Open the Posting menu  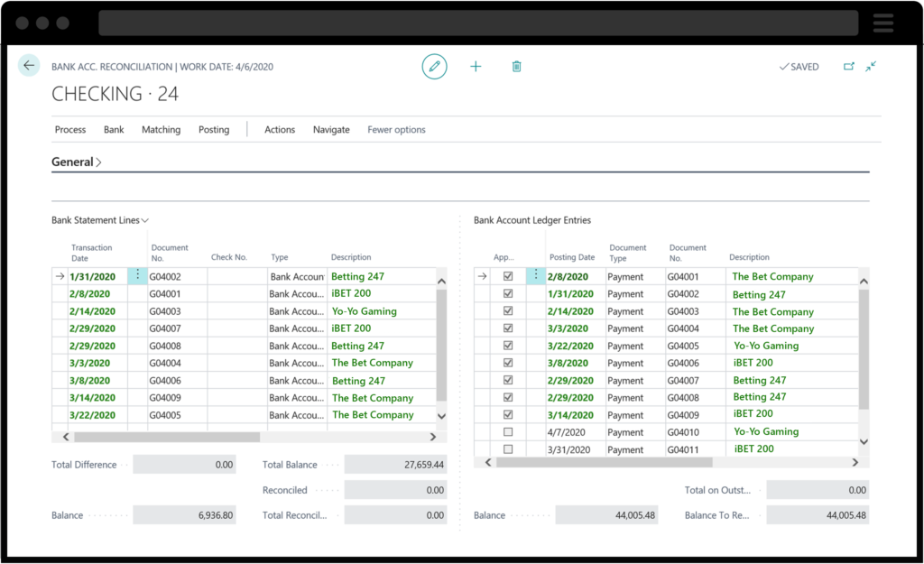click(213, 130)
